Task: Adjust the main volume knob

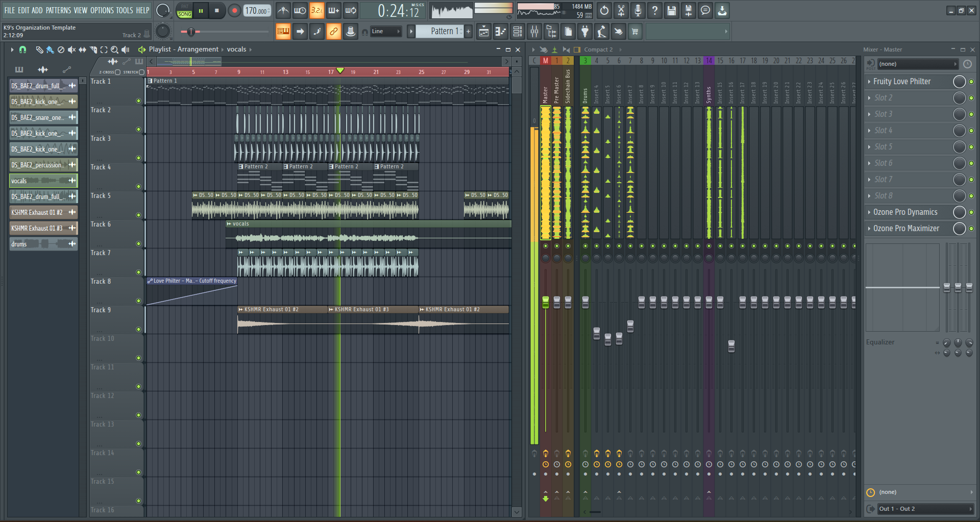Action: coord(163,10)
